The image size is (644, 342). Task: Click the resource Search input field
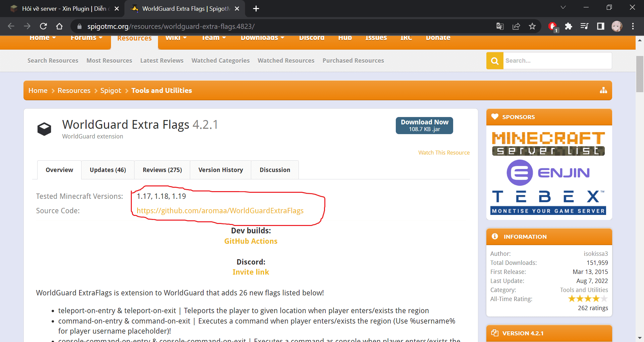click(557, 61)
